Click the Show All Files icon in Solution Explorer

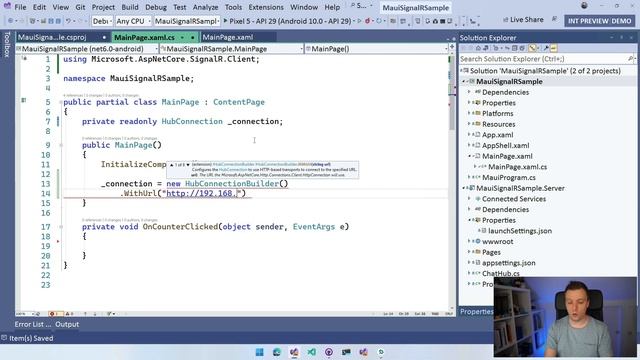click(x=522, y=48)
